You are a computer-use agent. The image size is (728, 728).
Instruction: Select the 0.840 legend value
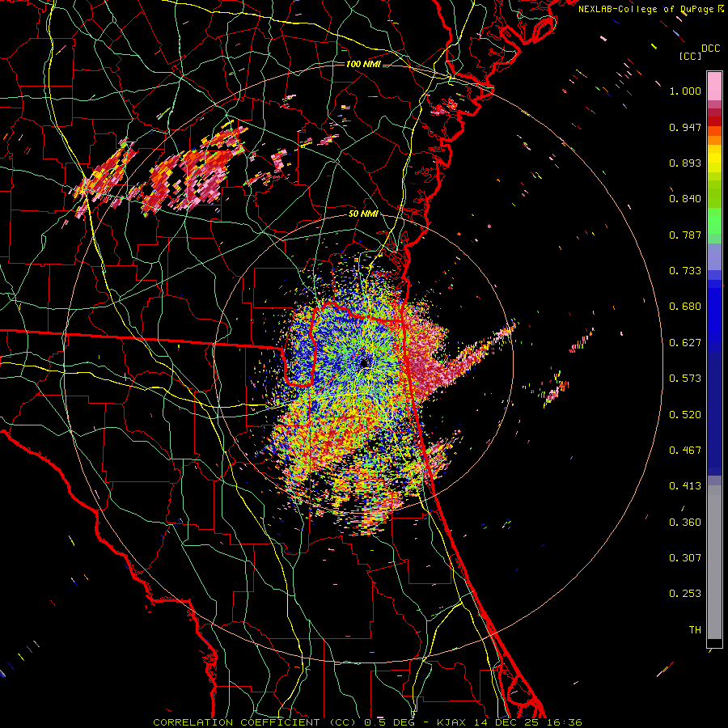point(685,199)
